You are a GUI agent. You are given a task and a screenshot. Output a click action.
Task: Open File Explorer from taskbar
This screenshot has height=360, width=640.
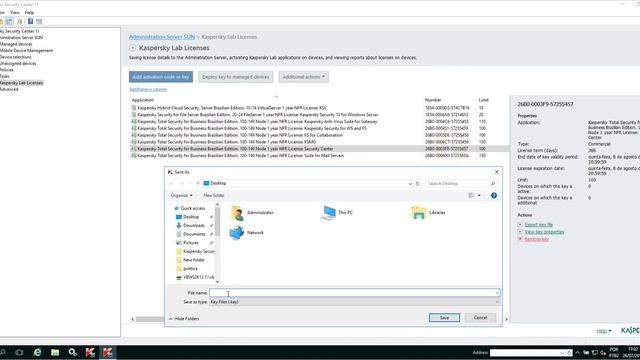55,352
